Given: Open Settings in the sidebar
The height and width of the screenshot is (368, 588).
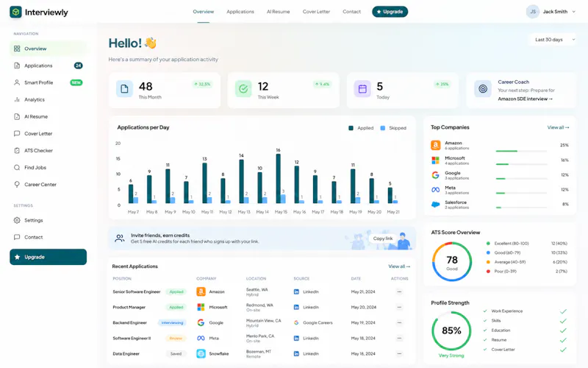Looking at the screenshot, I should (x=48, y=220).
